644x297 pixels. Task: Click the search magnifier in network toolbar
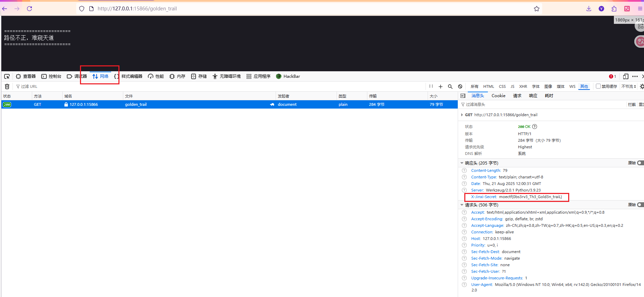tap(450, 86)
